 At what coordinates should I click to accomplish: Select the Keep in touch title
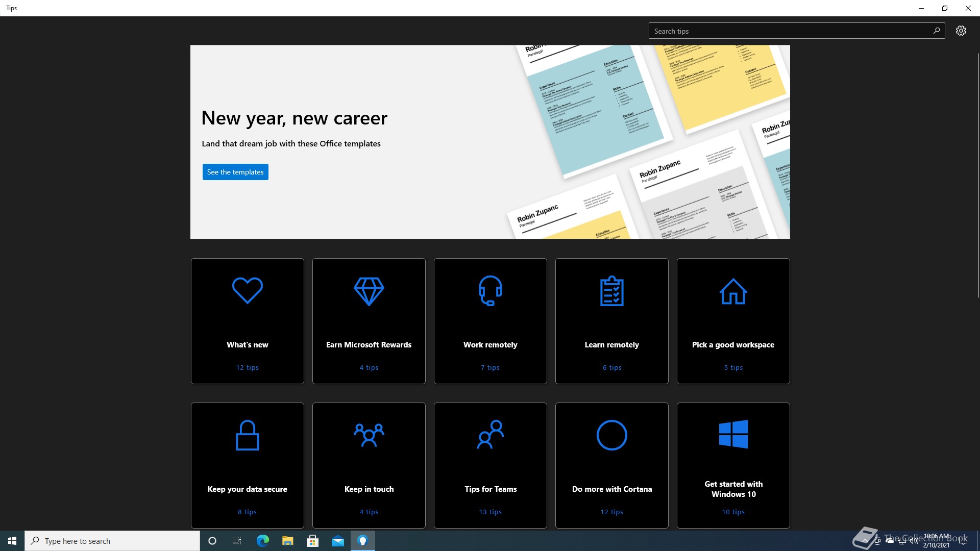369,489
